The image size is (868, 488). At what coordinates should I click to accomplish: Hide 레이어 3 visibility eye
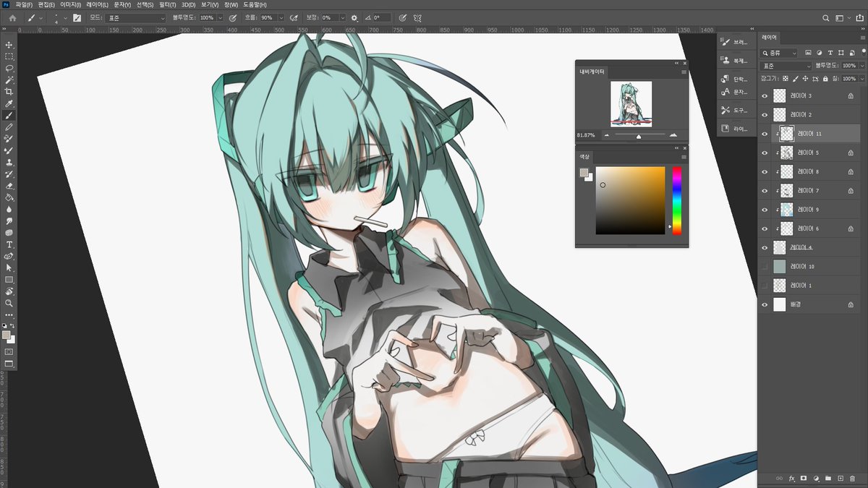coord(765,95)
